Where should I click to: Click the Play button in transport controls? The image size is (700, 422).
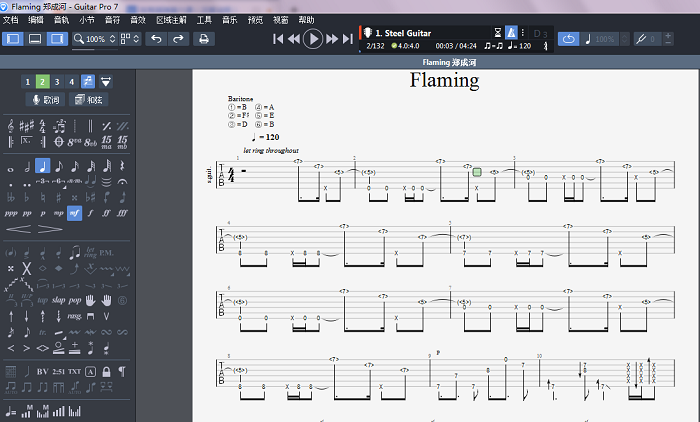click(313, 39)
